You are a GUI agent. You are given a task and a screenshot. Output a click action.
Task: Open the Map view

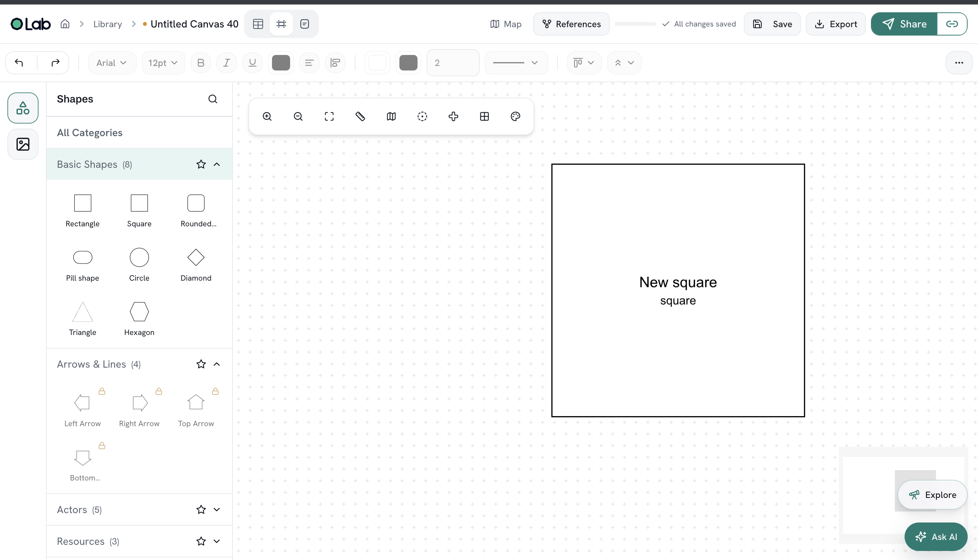coord(505,24)
